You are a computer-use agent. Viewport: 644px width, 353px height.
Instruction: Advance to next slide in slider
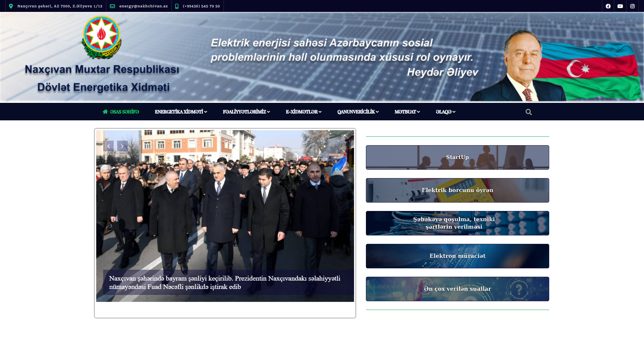pyautogui.click(x=122, y=146)
